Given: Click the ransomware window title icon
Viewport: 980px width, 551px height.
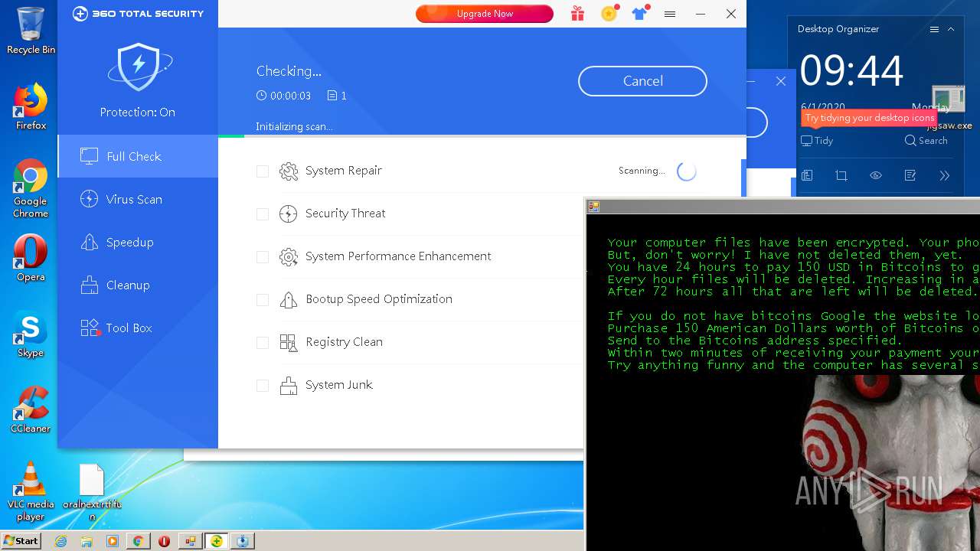Looking at the screenshot, I should point(593,207).
